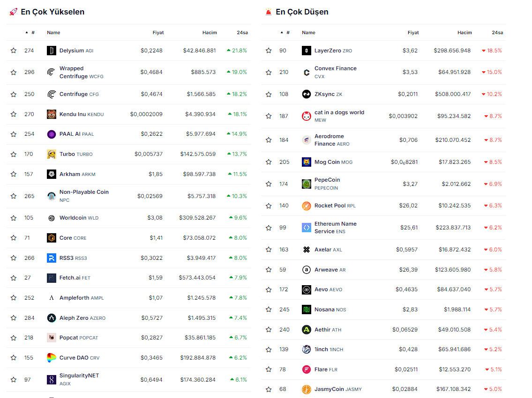This screenshot has height=398, width=532.
Task: Sort losers table by # rank arrow
Action: 285,33
